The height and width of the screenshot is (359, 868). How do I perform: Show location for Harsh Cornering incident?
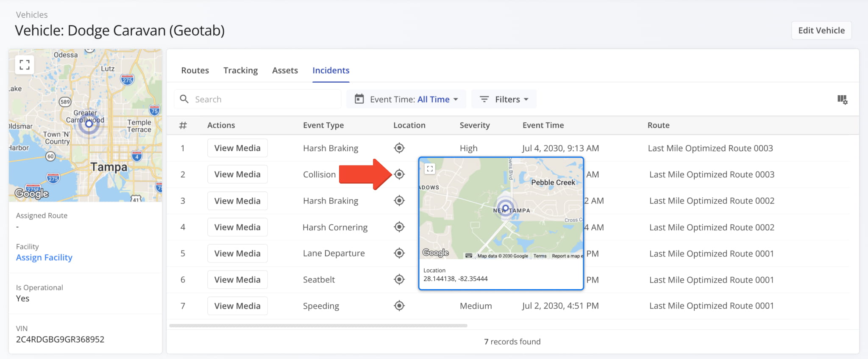click(399, 227)
